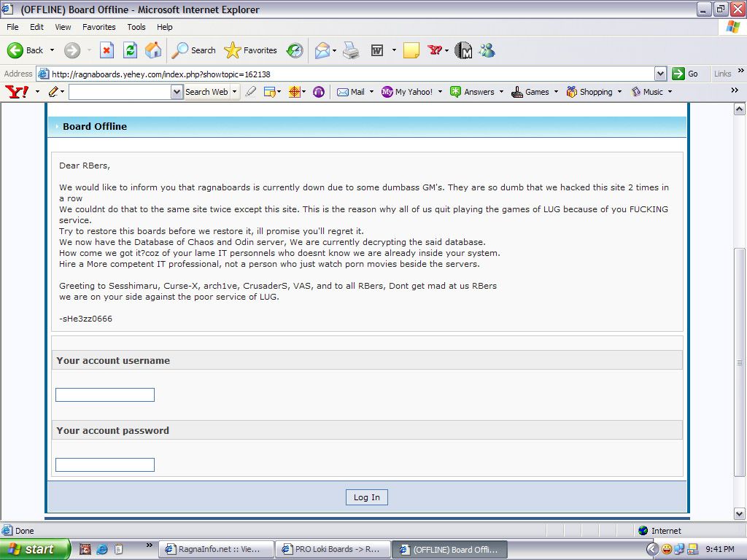747x560 pixels.
Task: Click the anti-spy target icon
Action: [x=295, y=91]
